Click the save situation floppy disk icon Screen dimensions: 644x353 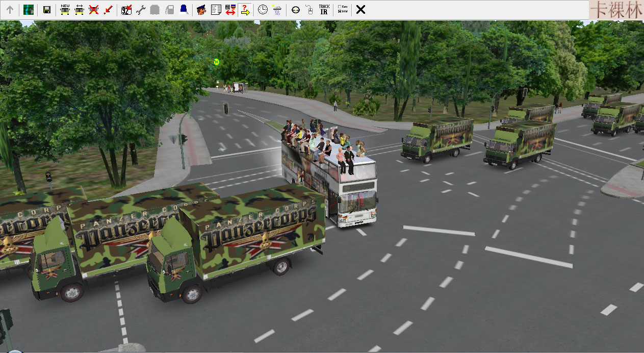pyautogui.click(x=46, y=10)
